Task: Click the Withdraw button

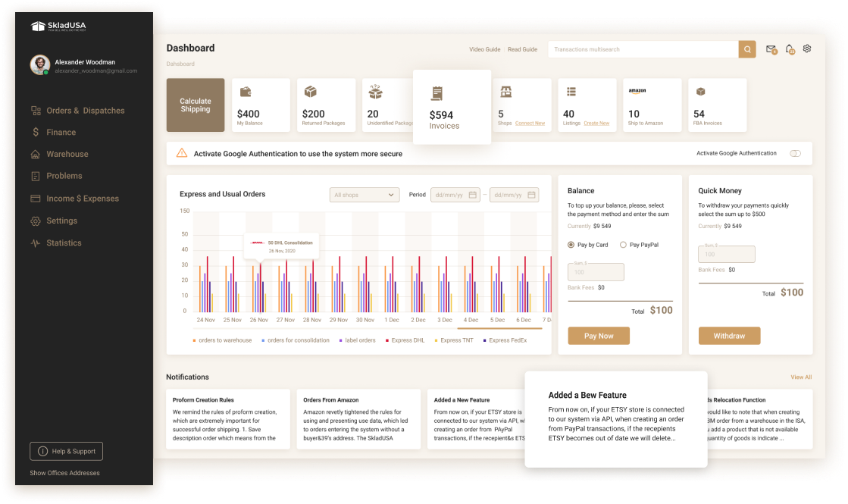Action: [729, 336]
